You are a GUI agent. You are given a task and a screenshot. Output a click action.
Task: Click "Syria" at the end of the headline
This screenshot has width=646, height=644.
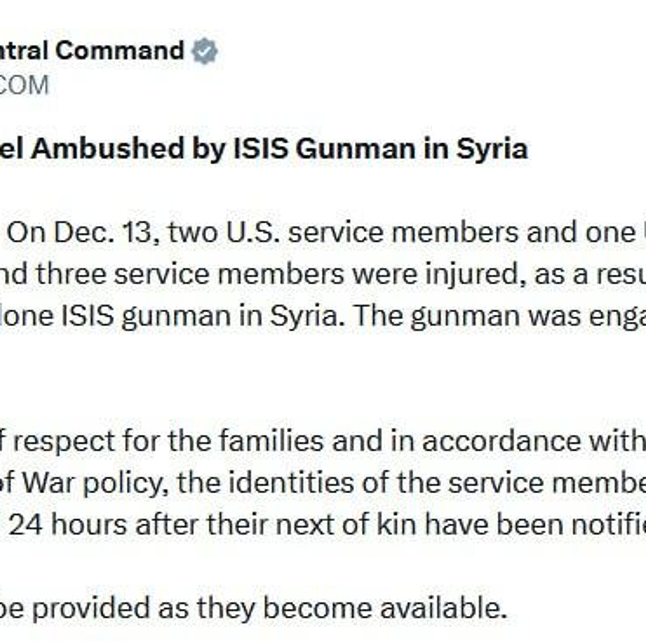pos(492,149)
